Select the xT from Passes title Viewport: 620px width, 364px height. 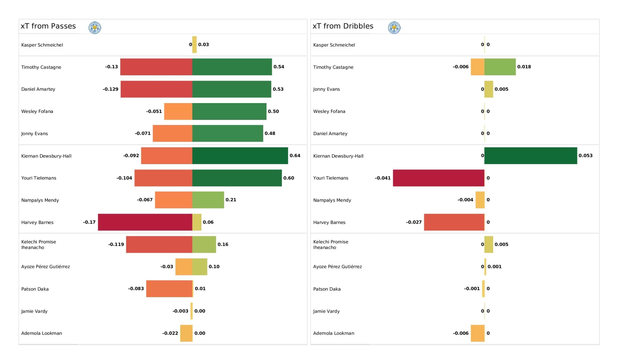pyautogui.click(x=48, y=26)
